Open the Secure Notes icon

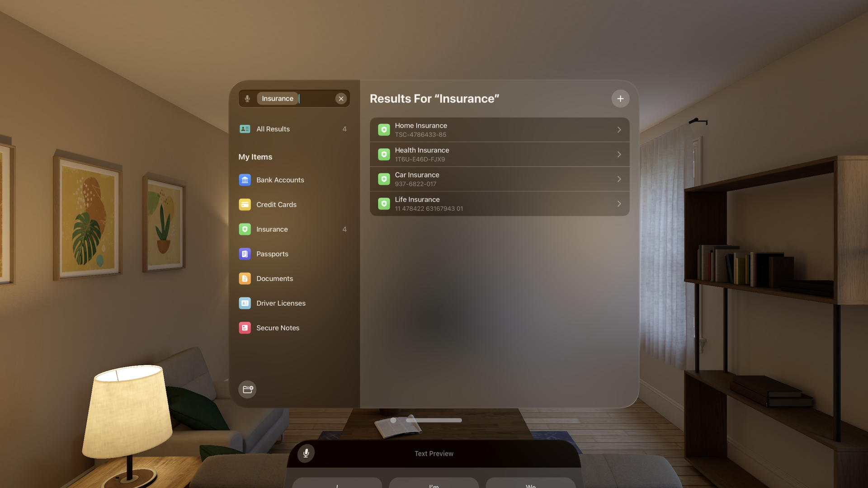244,328
